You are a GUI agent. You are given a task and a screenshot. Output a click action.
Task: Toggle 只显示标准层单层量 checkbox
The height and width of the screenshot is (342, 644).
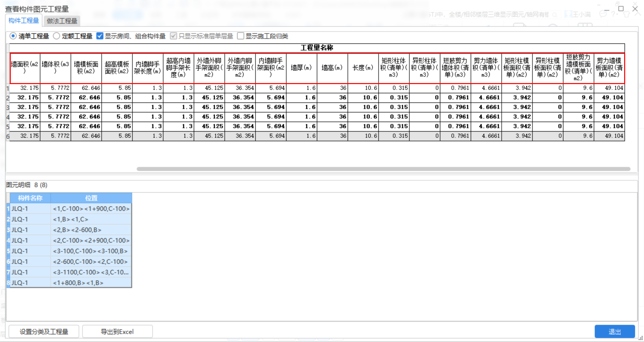point(174,36)
